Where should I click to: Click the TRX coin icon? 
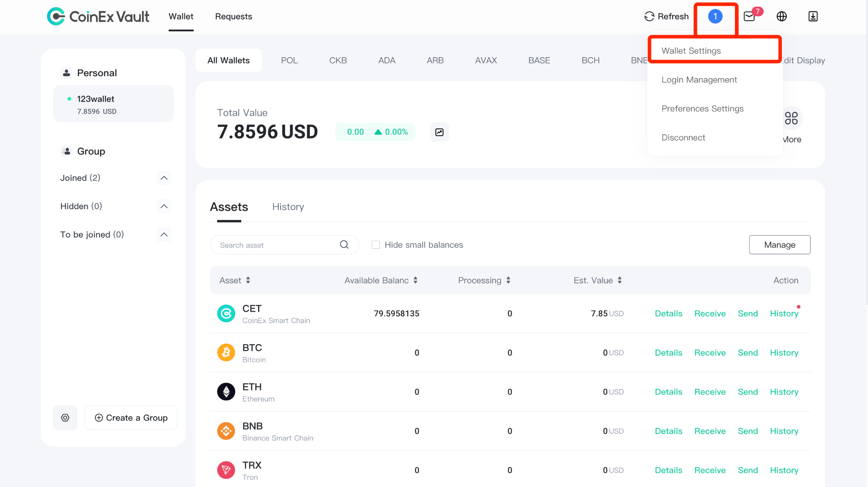[226, 470]
